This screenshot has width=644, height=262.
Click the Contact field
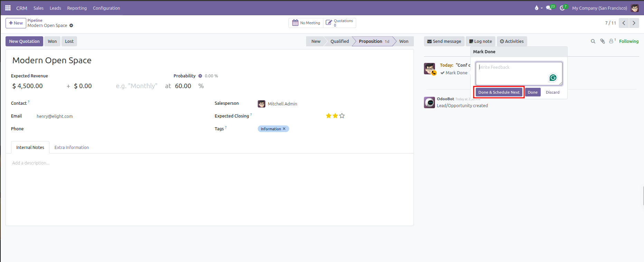coord(121,103)
